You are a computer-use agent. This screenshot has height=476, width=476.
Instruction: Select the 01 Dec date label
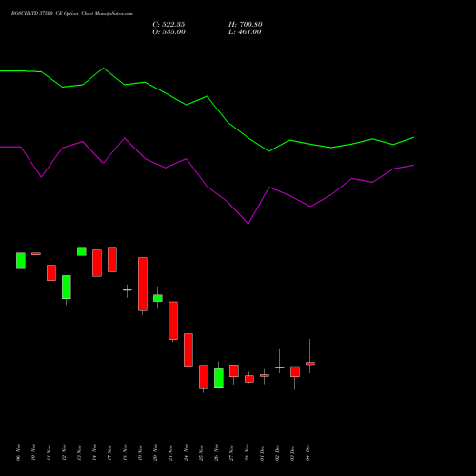coord(262,452)
